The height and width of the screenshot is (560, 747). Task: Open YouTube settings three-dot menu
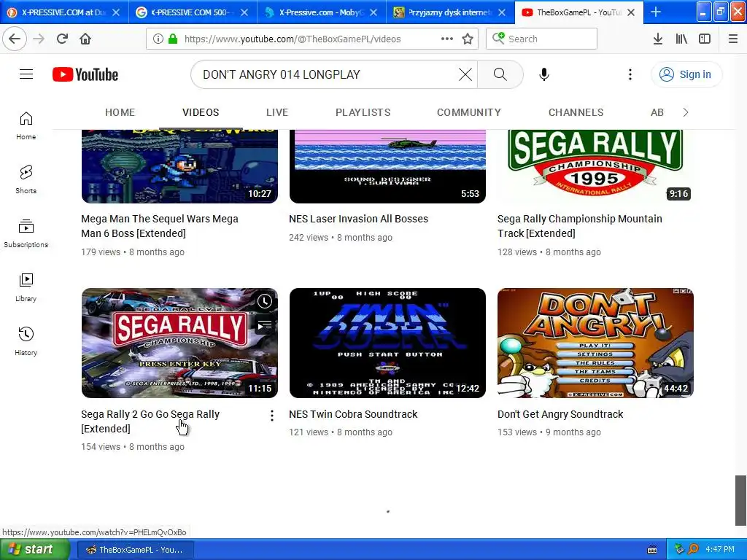click(630, 74)
